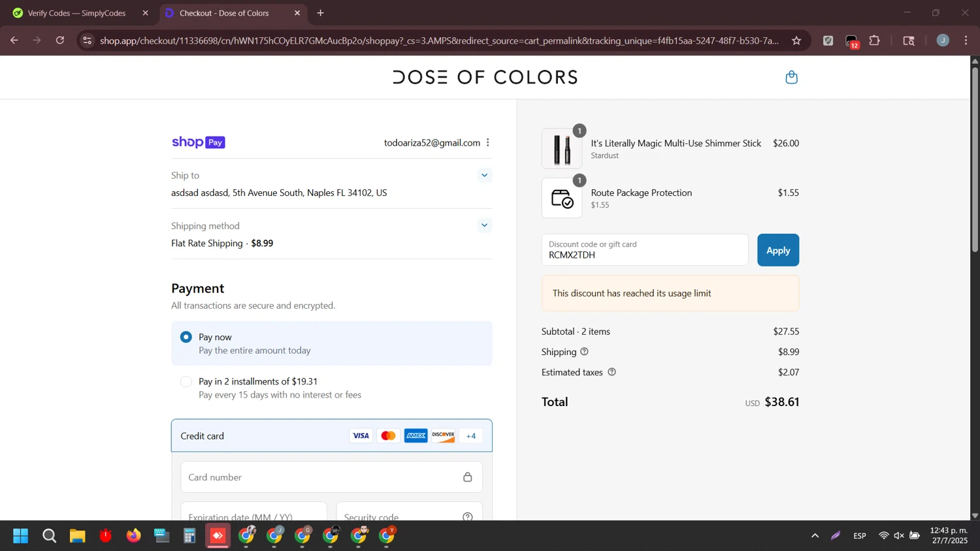Screen dimensions: 980x551
Task: Open the browser extensions puzzle icon
Action: point(874,40)
